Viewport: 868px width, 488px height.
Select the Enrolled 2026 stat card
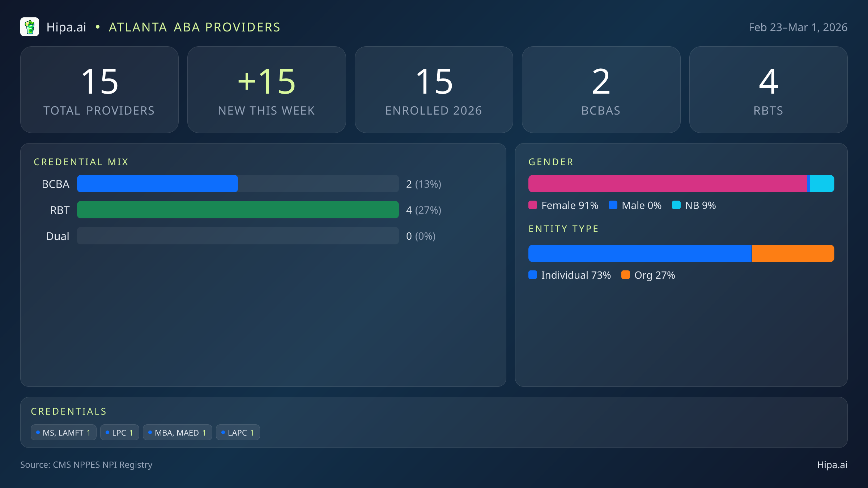point(434,89)
